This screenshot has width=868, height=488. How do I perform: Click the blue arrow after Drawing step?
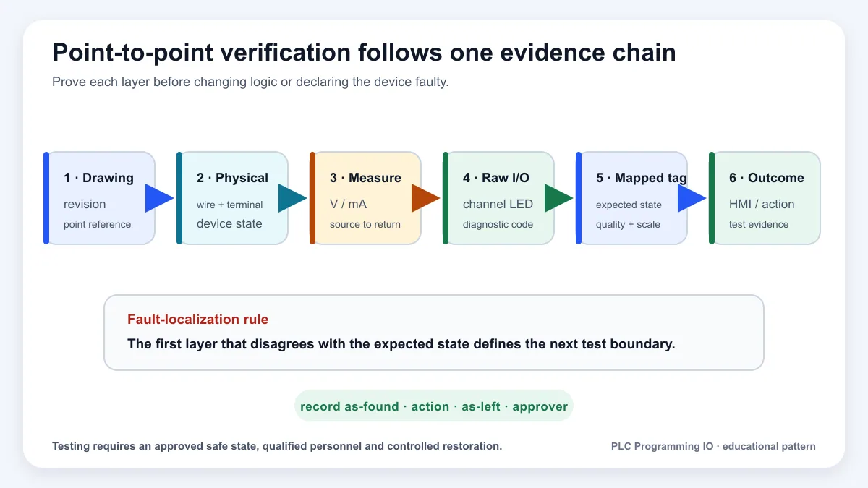159,198
